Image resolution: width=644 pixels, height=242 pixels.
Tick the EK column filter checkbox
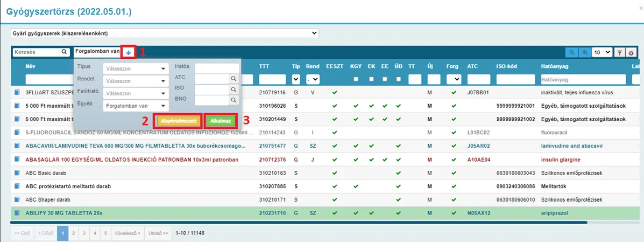[x=371, y=79]
